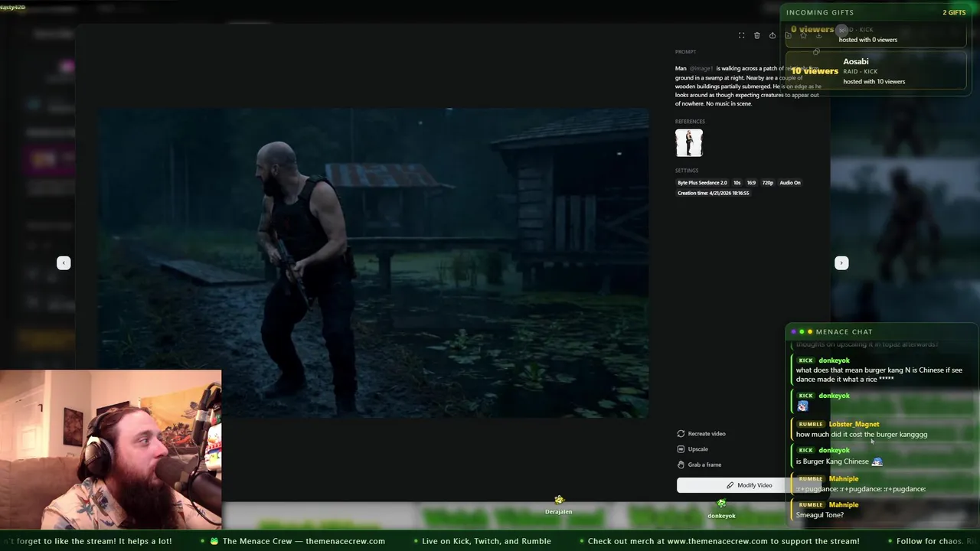The height and width of the screenshot is (551, 980).
Task: Click the 16:9 aspect ratio tag
Action: click(751, 183)
